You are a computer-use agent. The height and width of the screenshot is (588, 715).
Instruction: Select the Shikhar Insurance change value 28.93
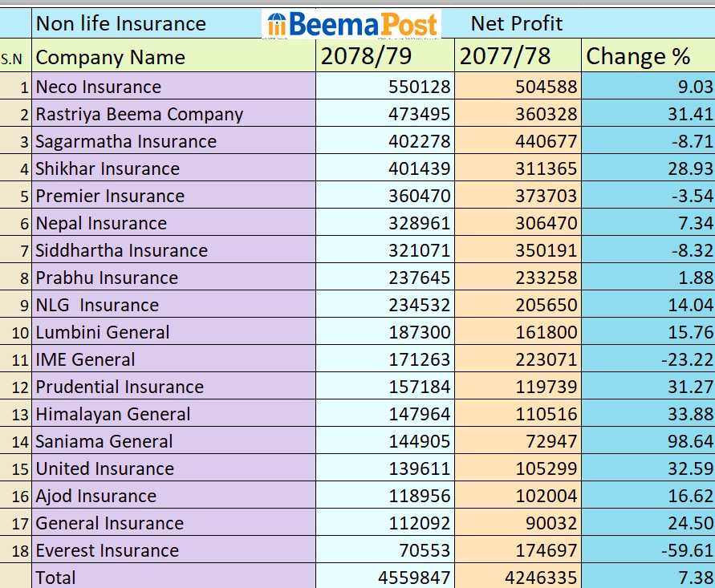[691, 168]
